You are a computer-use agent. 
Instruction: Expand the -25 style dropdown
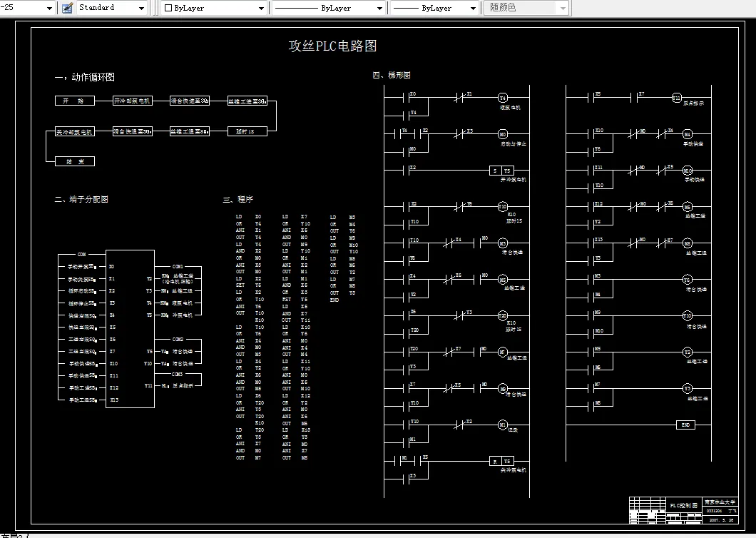[x=49, y=8]
